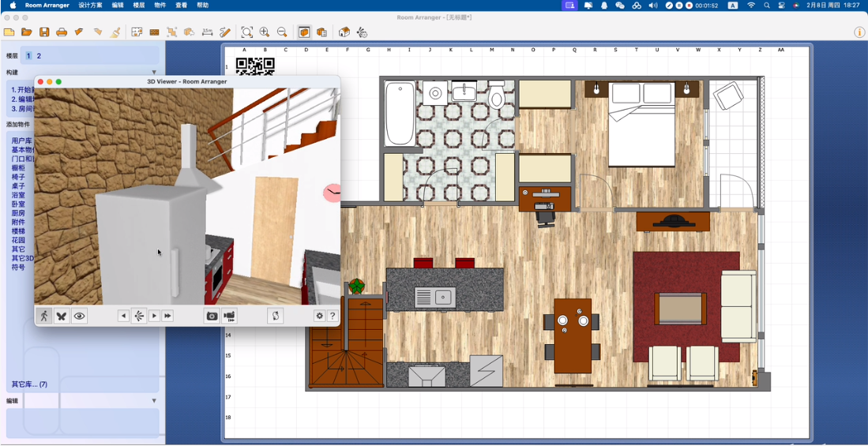This screenshot has height=446, width=868.
Task: Open the 用户库 category
Action: point(21,141)
